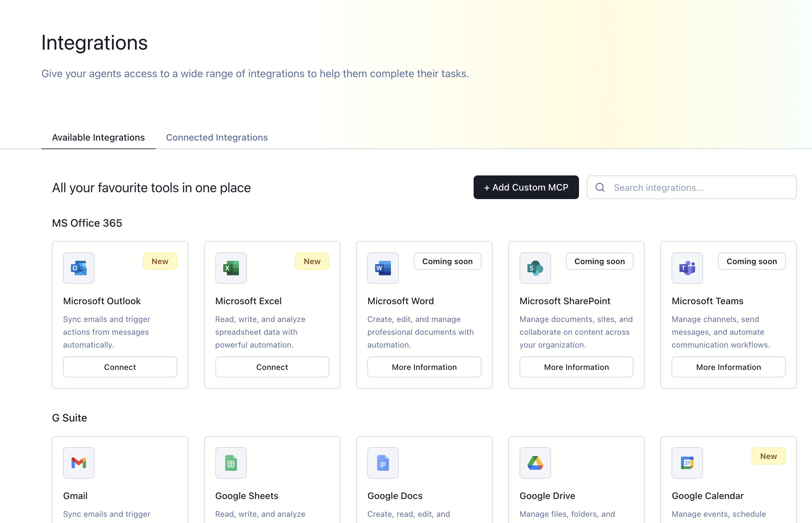Click Coming soon badge on Microsoft SharePoint

pos(600,261)
